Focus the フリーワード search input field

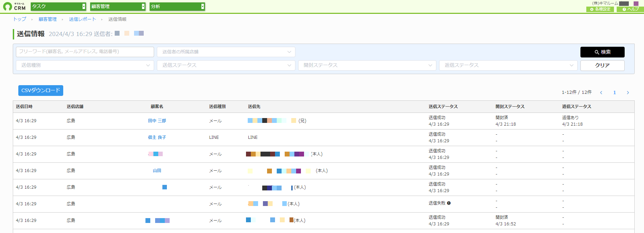point(85,52)
